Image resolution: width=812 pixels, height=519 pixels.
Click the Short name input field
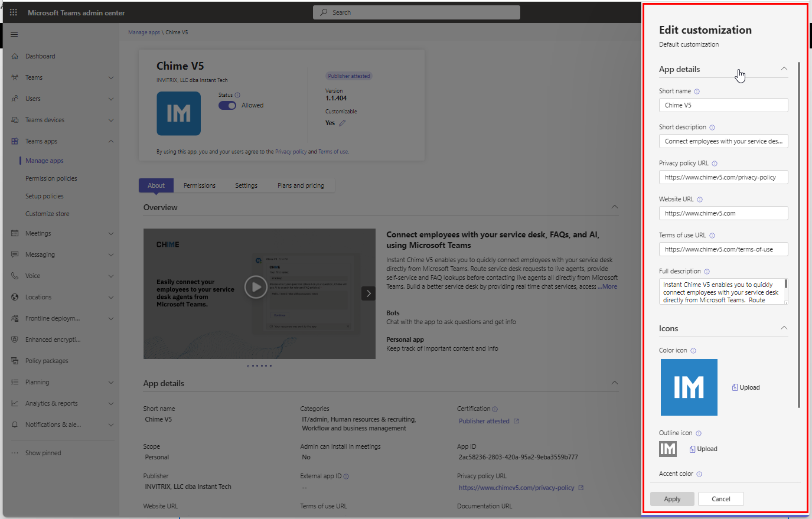[x=723, y=105]
